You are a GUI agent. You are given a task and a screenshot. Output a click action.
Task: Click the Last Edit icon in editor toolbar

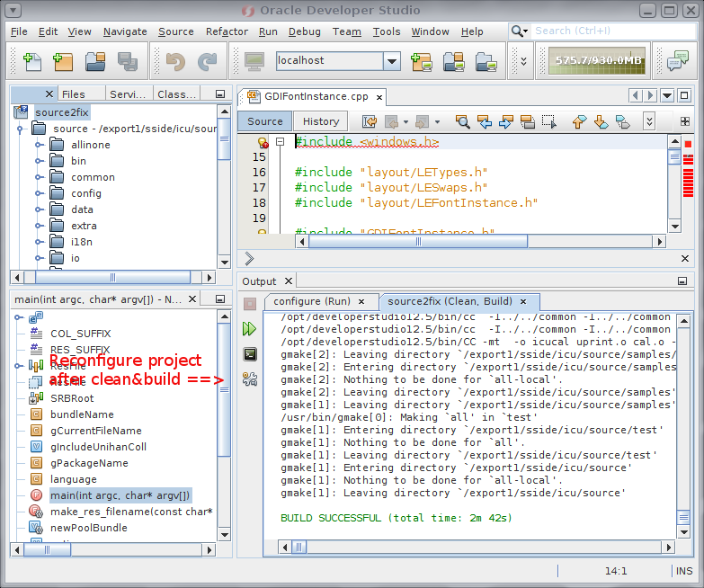[370, 121]
